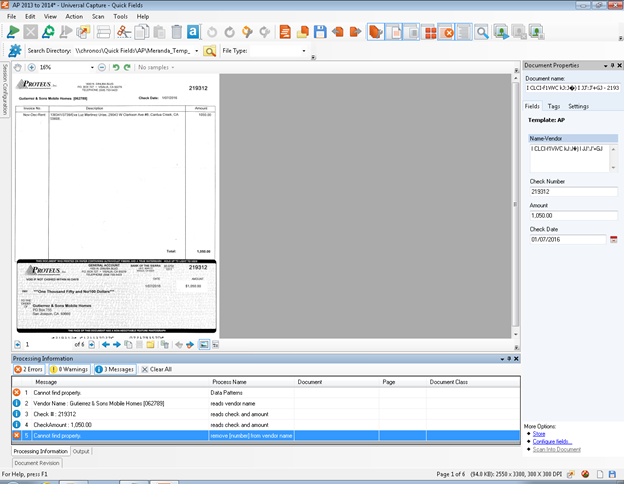
Task: Toggle the 2 Errors filter
Action: (x=29, y=369)
